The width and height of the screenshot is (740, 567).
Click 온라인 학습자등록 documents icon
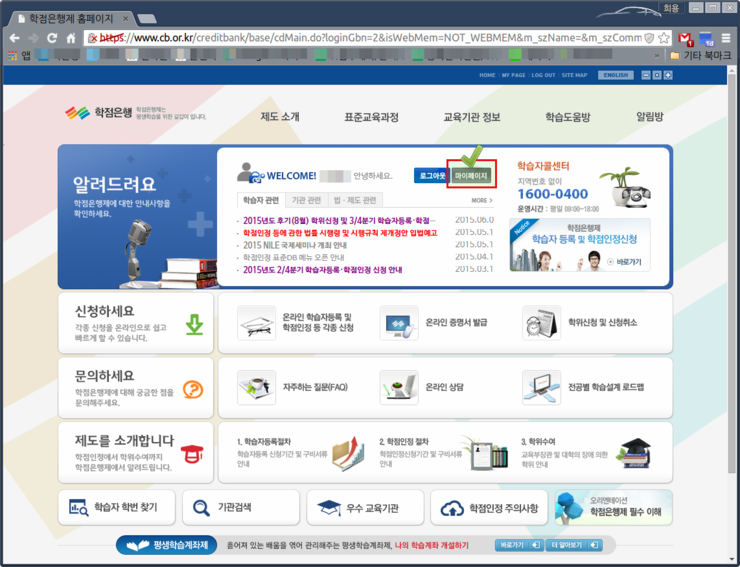coord(256,323)
